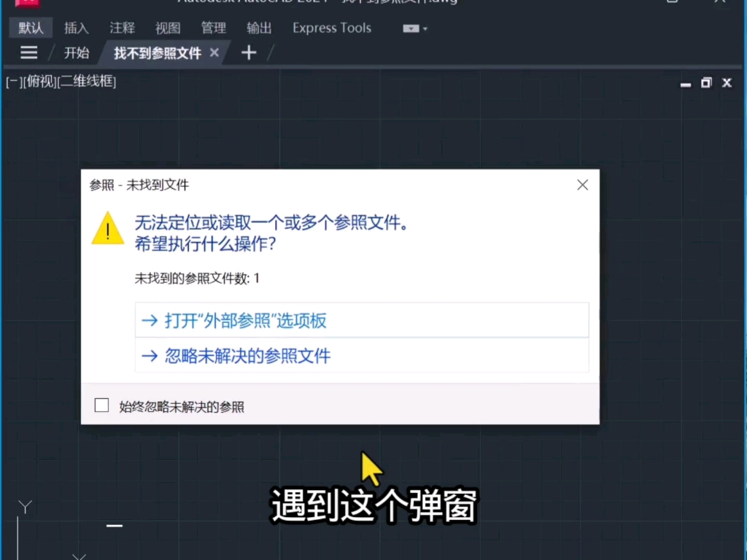Minimize the drawing viewport window

[686, 84]
